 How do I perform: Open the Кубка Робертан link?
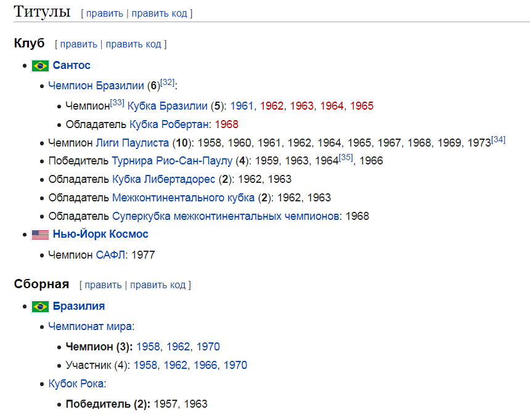169,124
